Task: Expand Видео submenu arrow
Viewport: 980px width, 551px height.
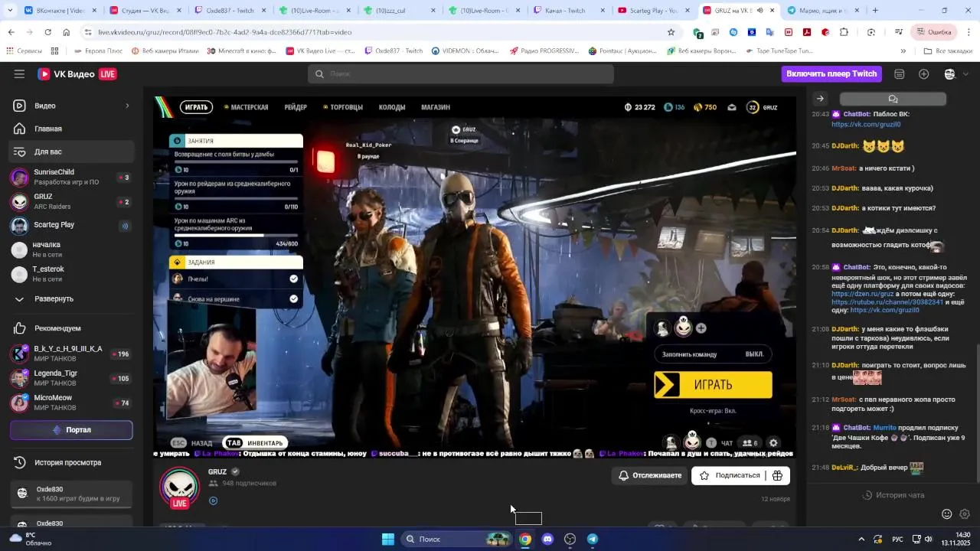Action: pyautogui.click(x=127, y=106)
